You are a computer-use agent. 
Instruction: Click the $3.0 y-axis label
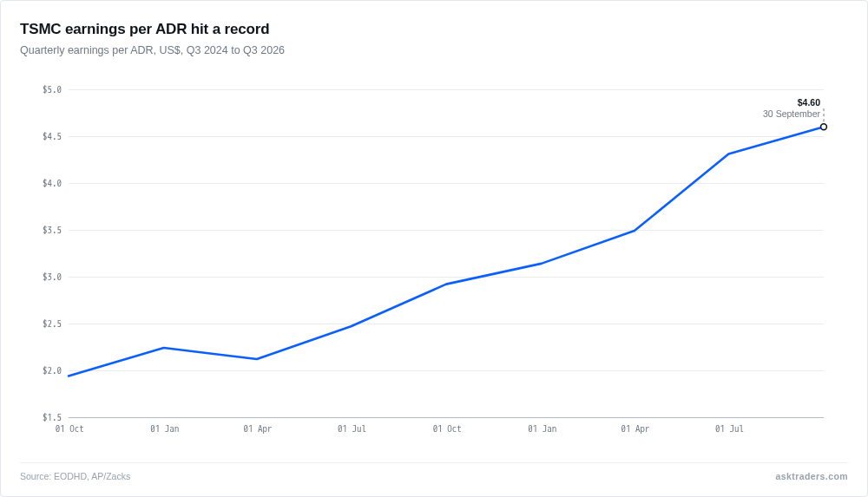click(x=52, y=278)
